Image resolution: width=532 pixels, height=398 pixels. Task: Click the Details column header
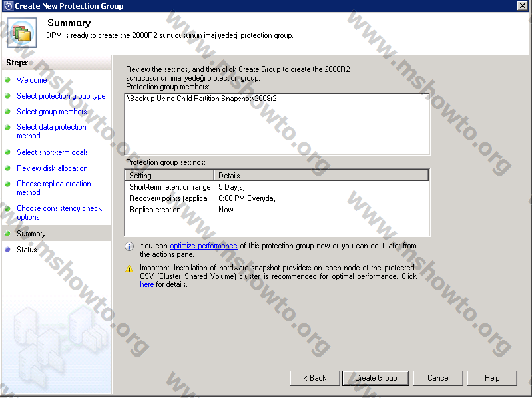(x=321, y=176)
